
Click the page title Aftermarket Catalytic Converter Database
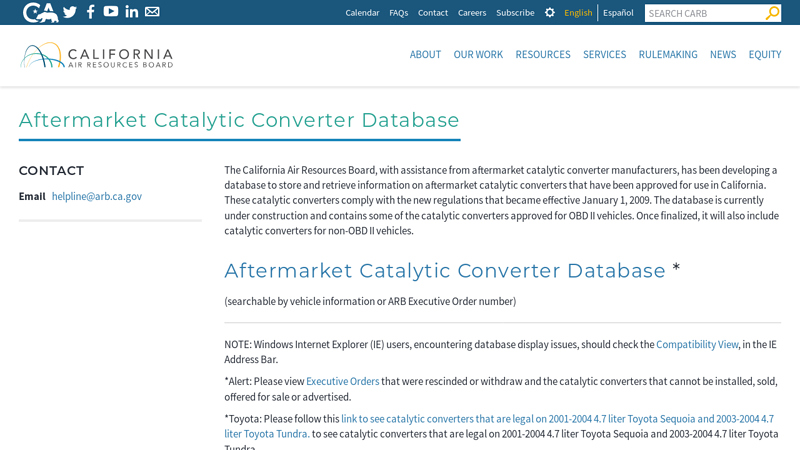[x=239, y=120]
